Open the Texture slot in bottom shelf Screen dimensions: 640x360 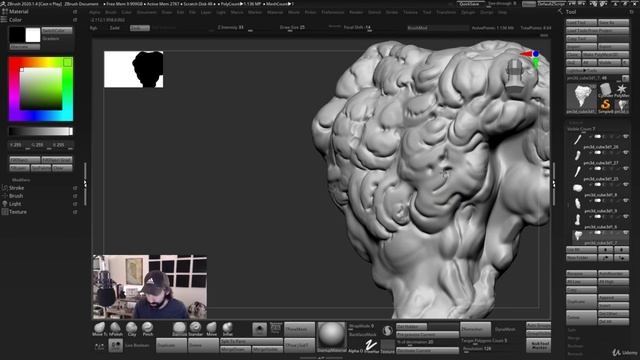coord(387,345)
